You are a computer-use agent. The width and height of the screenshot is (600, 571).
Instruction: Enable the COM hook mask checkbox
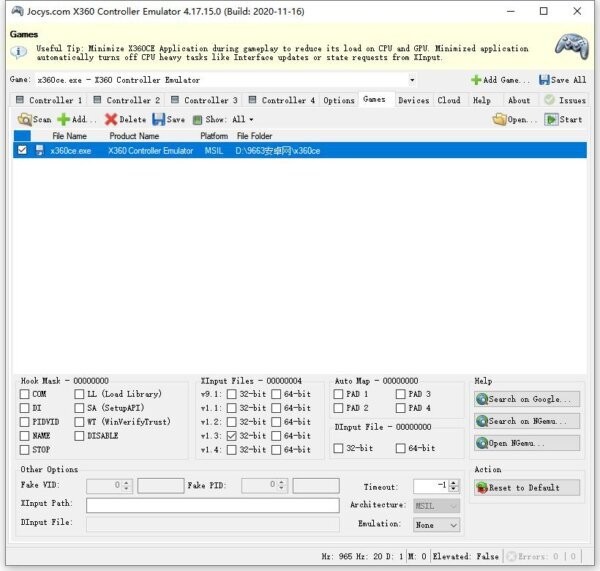pyautogui.click(x=24, y=394)
